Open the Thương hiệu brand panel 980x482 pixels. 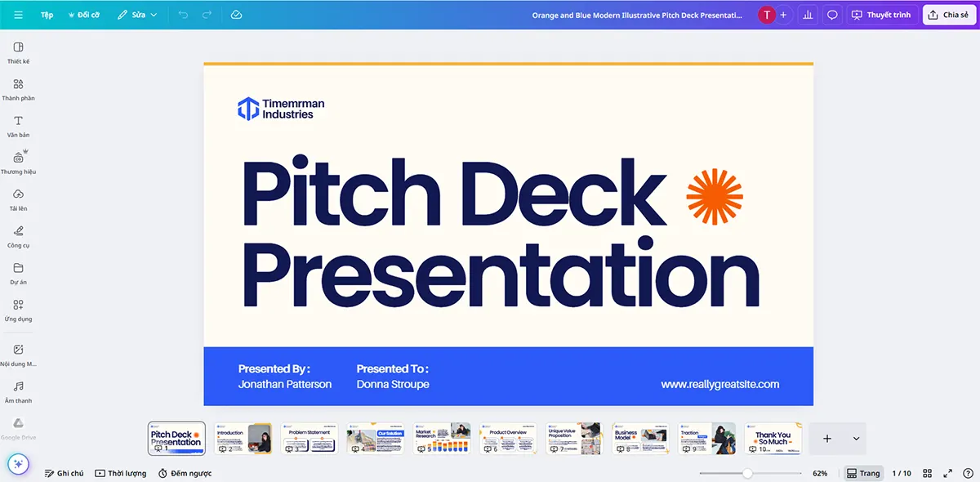coord(18,163)
